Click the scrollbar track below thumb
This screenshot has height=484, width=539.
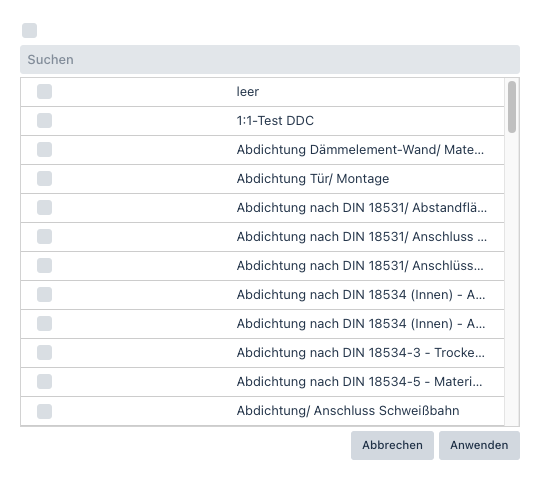click(x=512, y=278)
